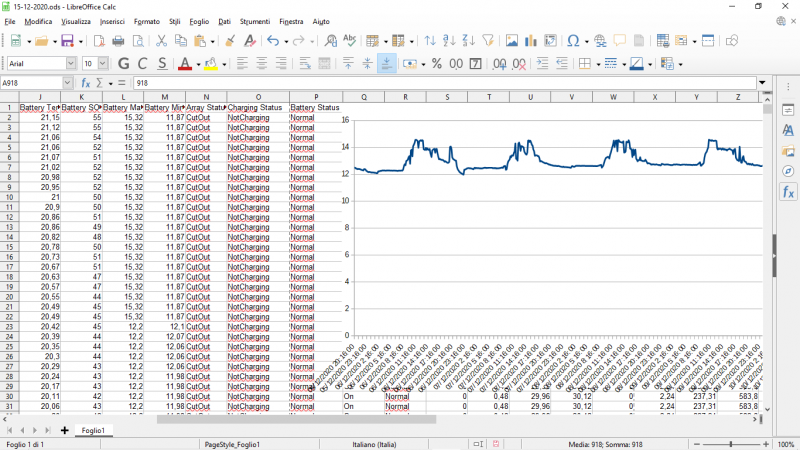The width and height of the screenshot is (800, 450).
Task: Open the Arial font name dropdown
Action: 71,63
